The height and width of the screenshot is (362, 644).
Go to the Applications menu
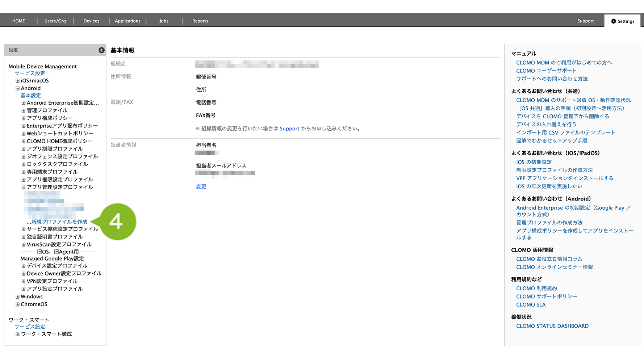[127, 21]
